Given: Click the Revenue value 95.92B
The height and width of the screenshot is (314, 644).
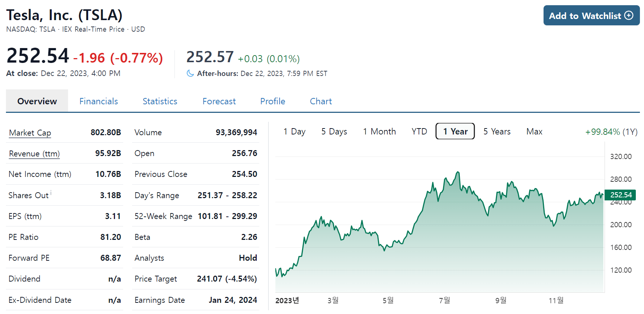Looking at the screenshot, I should [108, 153].
